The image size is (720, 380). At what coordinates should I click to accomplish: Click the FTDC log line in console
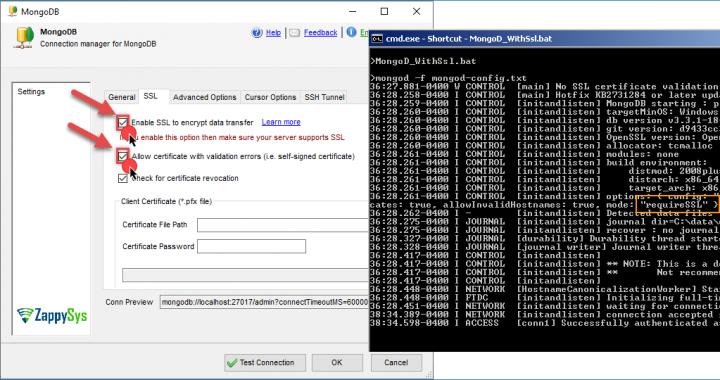pos(545,297)
